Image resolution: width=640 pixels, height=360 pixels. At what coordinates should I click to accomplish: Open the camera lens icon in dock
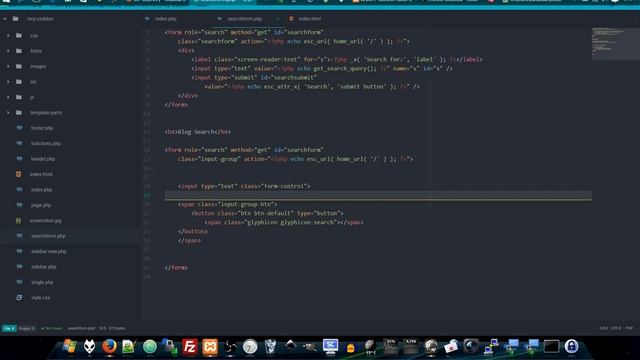pos(471,347)
